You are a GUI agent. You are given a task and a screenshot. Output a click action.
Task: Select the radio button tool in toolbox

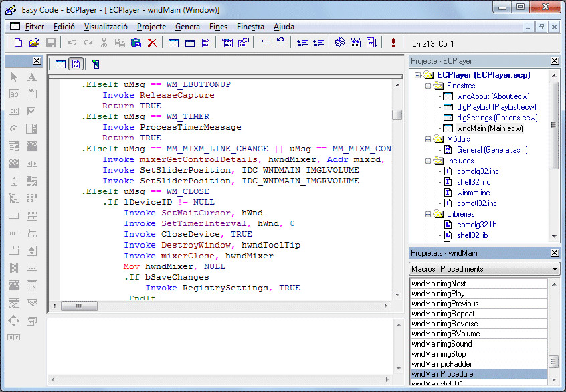click(x=14, y=128)
